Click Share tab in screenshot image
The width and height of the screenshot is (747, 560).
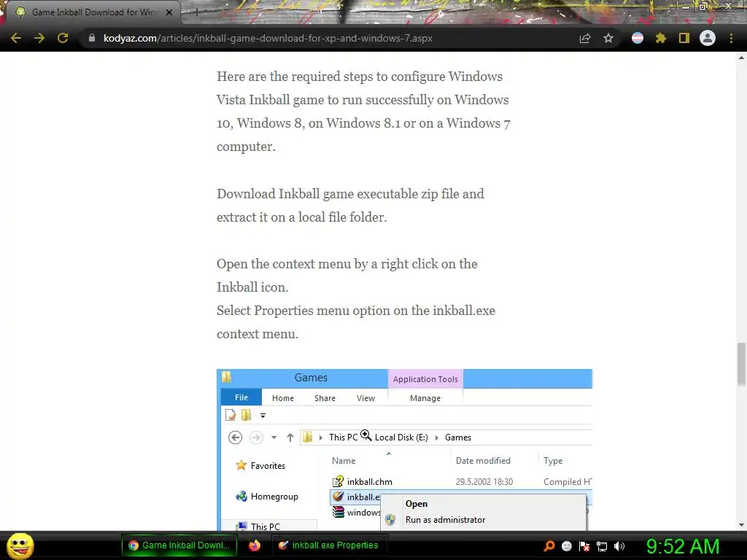tap(325, 398)
